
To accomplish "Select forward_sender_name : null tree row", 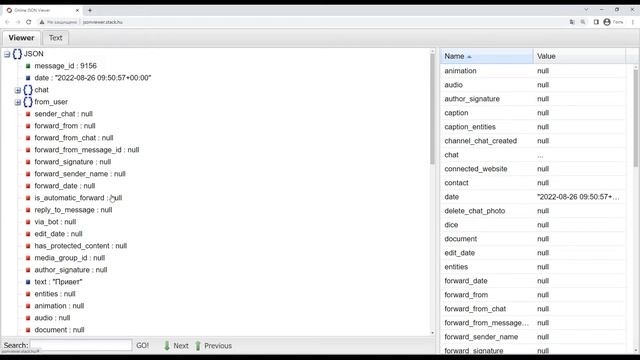I will coord(80,174).
